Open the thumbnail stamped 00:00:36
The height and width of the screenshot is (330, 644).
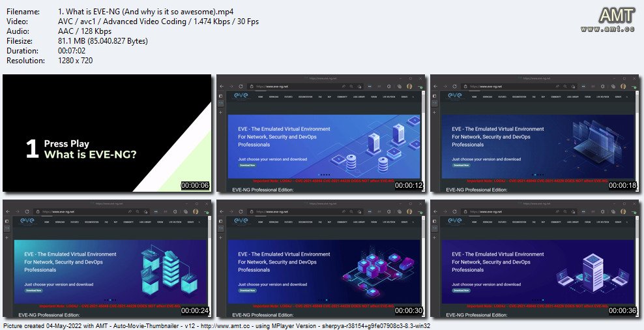(x=534, y=258)
